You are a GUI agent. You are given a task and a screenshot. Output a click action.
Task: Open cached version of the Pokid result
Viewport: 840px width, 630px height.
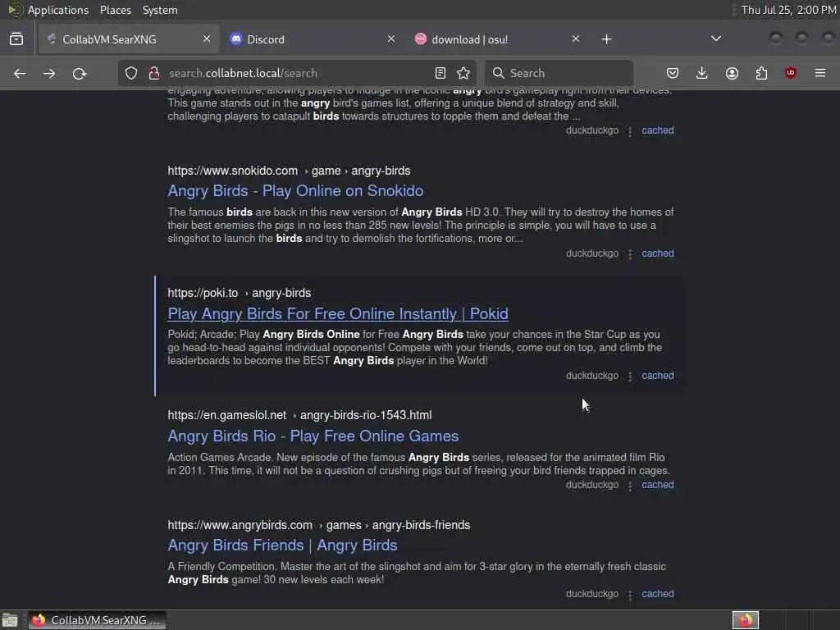coord(658,376)
